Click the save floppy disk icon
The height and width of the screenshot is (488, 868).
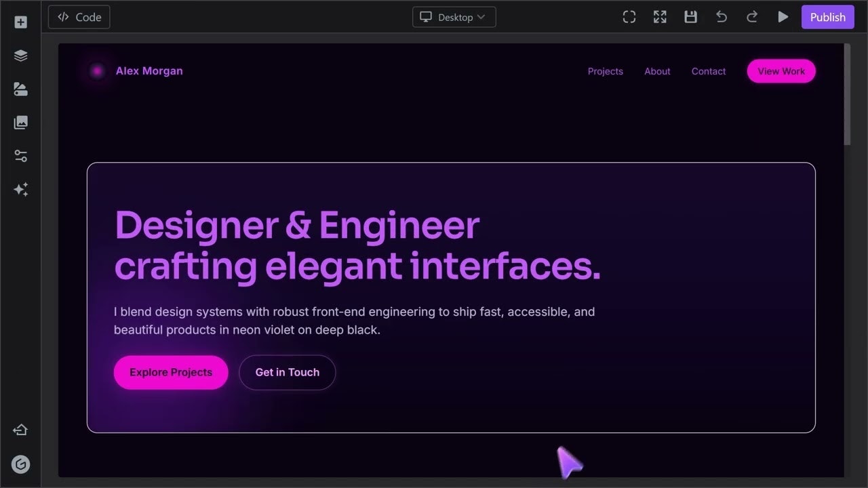[690, 17]
